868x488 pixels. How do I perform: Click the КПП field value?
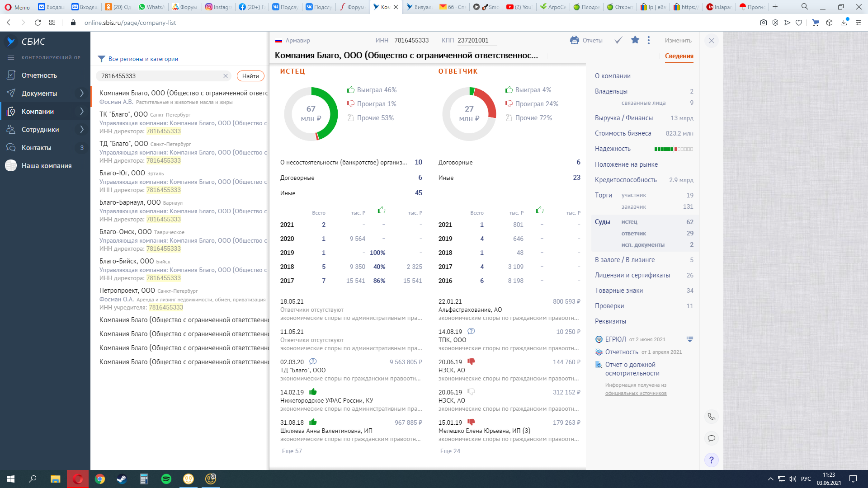pos(473,40)
